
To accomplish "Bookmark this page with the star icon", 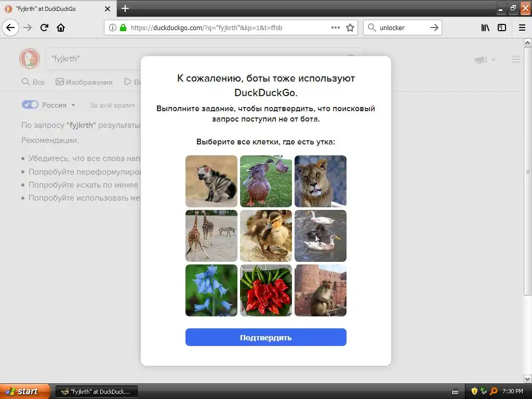I will (x=350, y=28).
